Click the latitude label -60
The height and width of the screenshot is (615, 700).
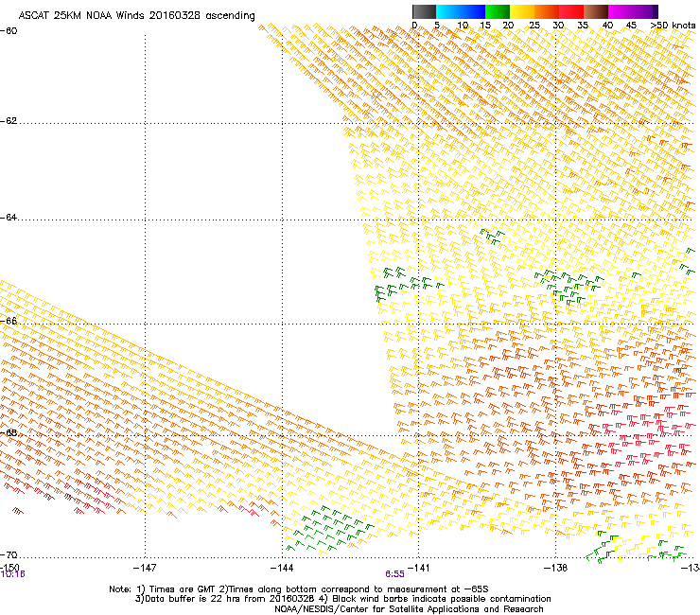[9, 31]
